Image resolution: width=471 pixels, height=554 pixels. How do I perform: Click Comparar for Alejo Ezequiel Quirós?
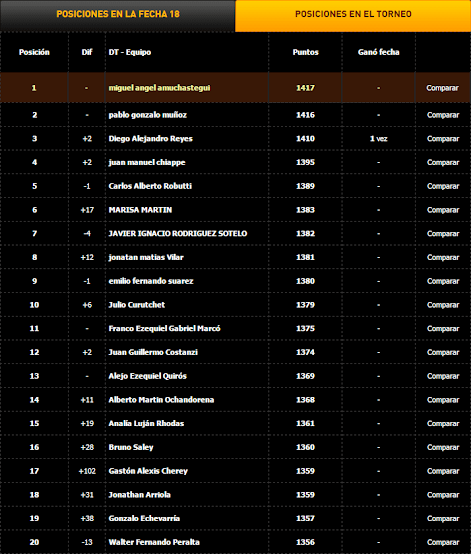(x=443, y=376)
